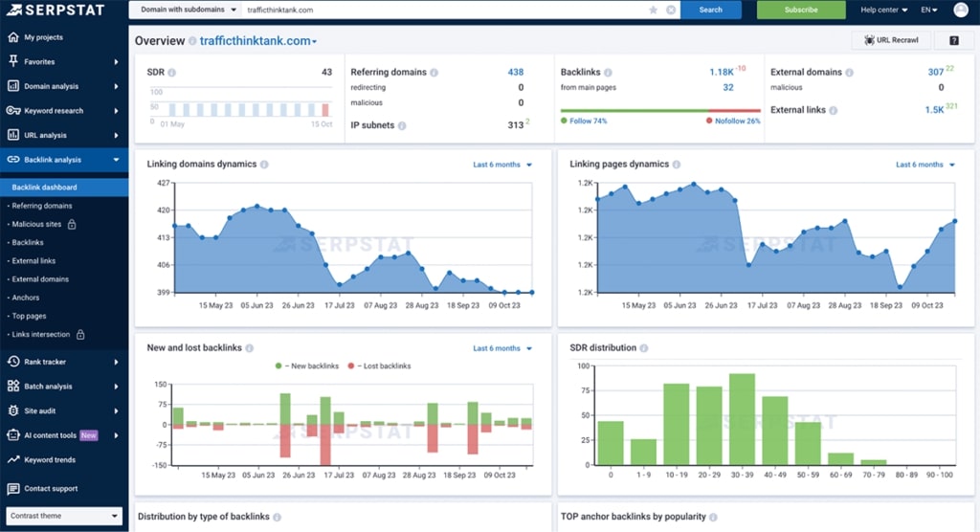This screenshot has width=980, height=532.
Task: Open EN language dropdown
Action: pos(928,10)
